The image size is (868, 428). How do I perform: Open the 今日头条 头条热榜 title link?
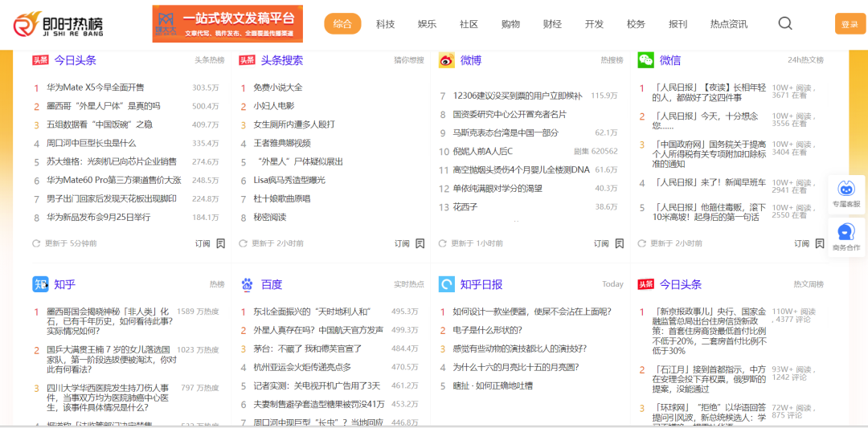tap(76, 60)
